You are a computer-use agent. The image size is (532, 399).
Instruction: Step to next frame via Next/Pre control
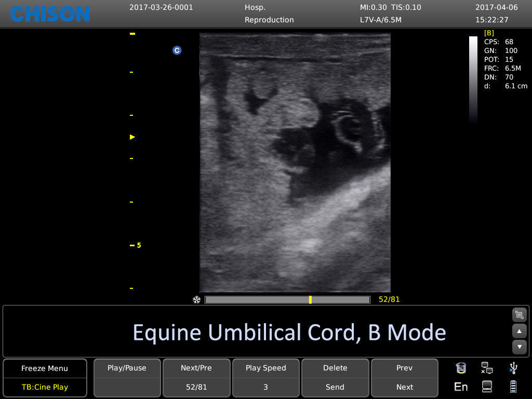click(196, 368)
